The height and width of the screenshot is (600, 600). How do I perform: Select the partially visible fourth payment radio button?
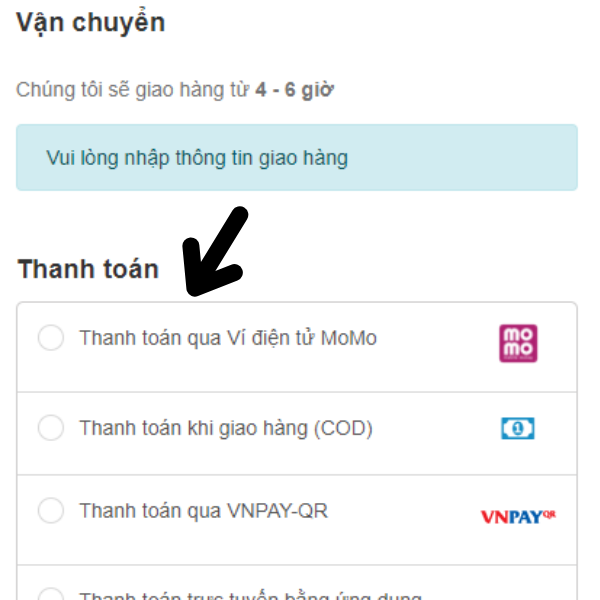pos(50,596)
